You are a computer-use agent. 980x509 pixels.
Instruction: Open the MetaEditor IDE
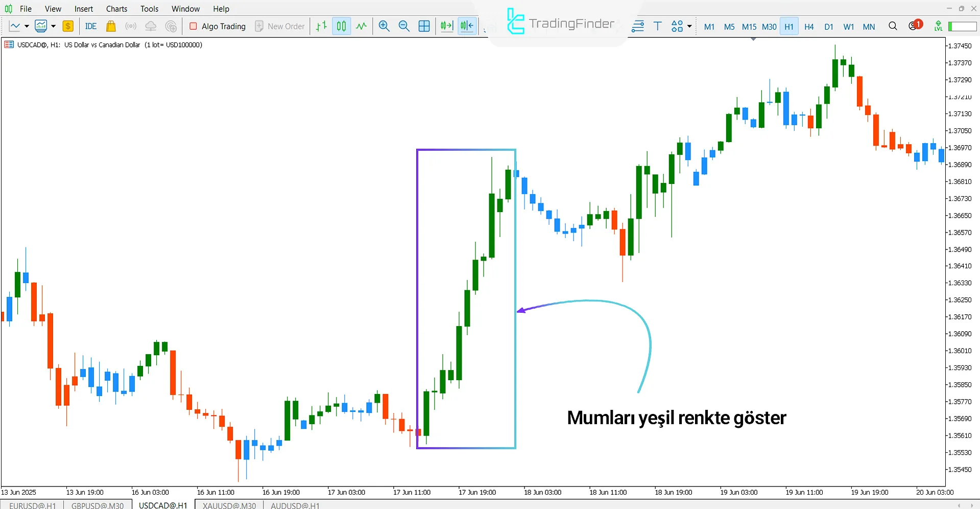coord(91,26)
